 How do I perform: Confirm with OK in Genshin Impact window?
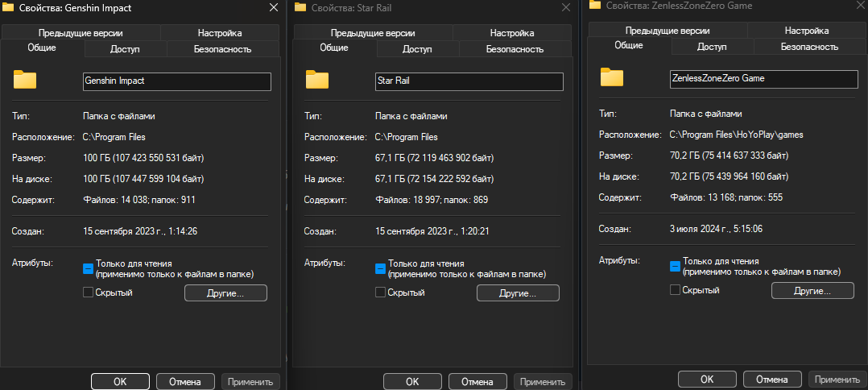tap(120, 382)
